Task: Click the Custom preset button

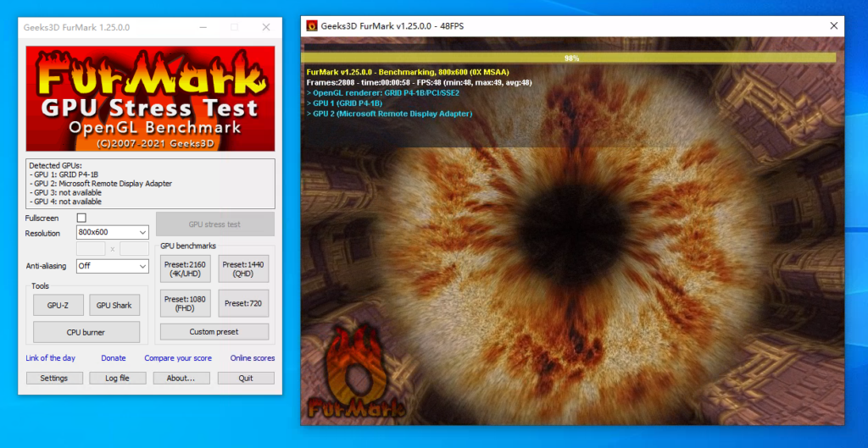Action: click(214, 332)
